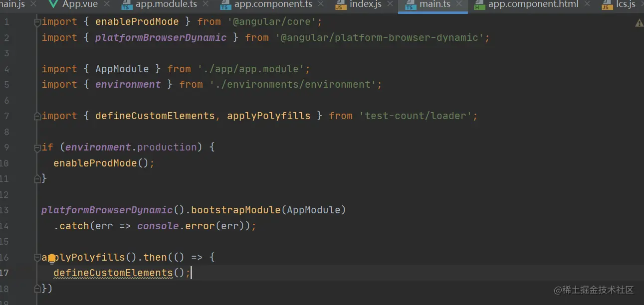Click 'environment' in the line 5 import

click(128, 85)
